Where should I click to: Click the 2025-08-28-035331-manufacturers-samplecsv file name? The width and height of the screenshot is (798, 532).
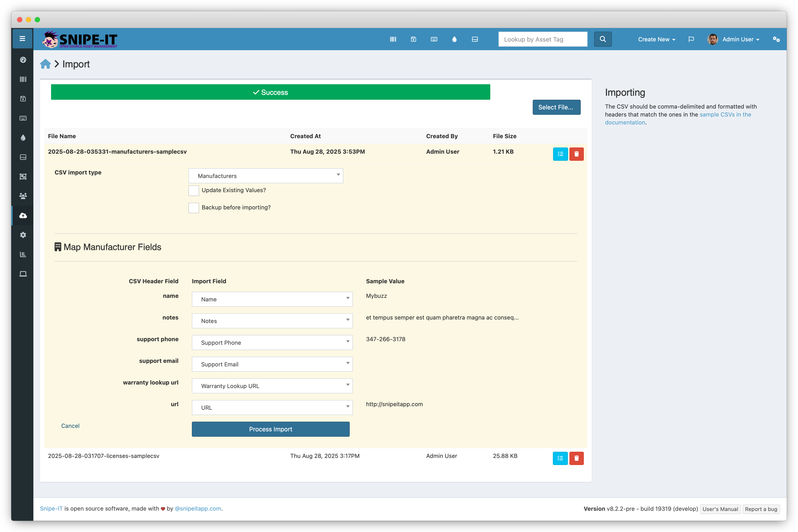pyautogui.click(x=117, y=152)
